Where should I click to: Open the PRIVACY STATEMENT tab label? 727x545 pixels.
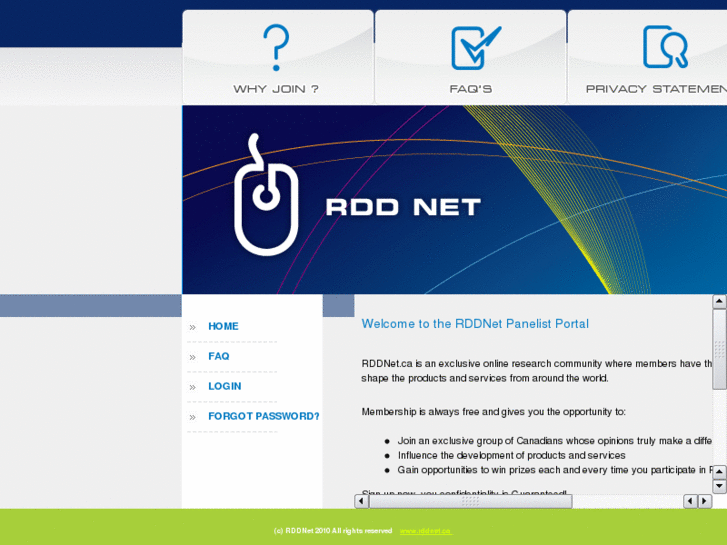[656, 89]
